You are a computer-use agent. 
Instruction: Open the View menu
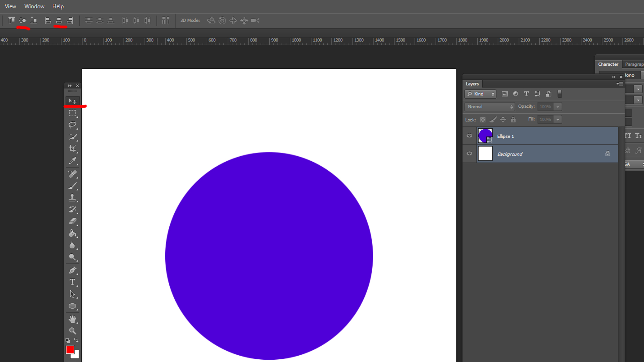[x=10, y=6]
